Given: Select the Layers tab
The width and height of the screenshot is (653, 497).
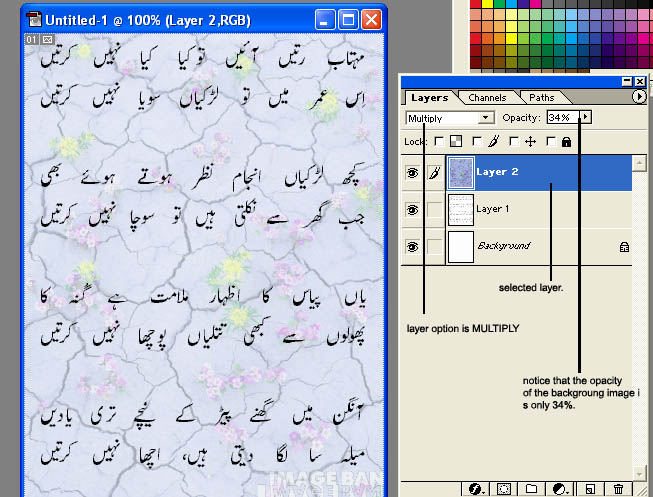Looking at the screenshot, I should (x=429, y=97).
